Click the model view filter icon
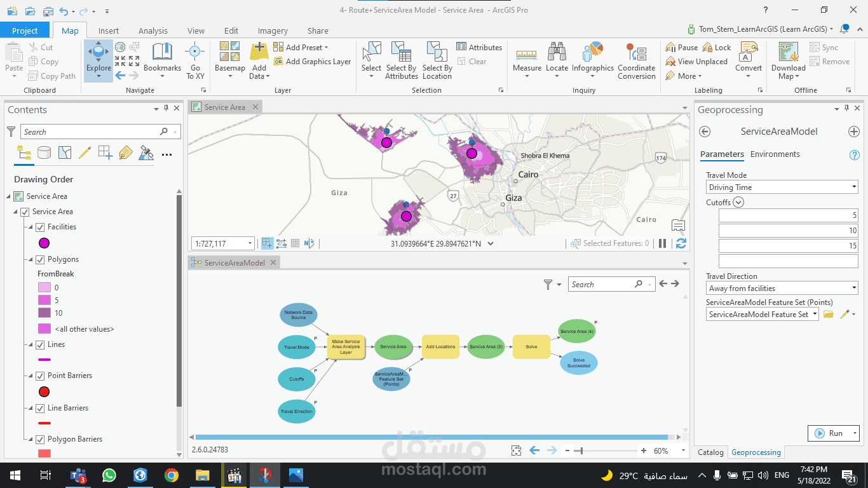 pos(548,285)
